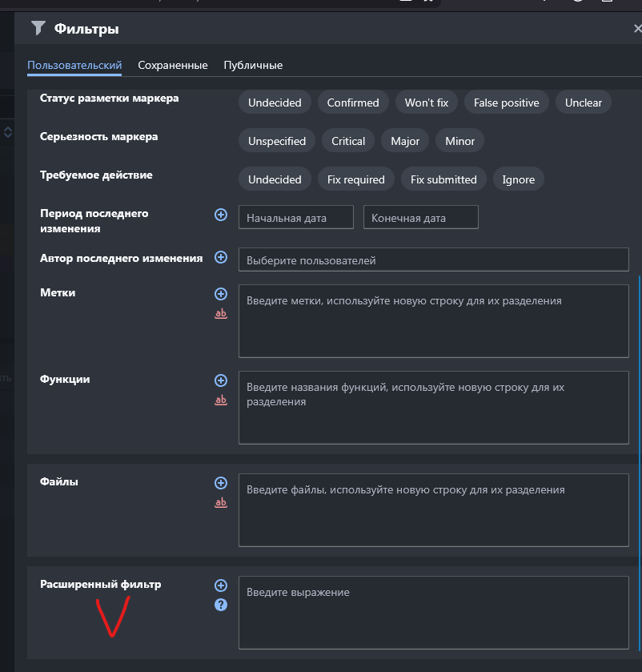The width and height of the screenshot is (642, 672).
Task: Open the Выберите пользователей user selector
Action: tap(433, 260)
